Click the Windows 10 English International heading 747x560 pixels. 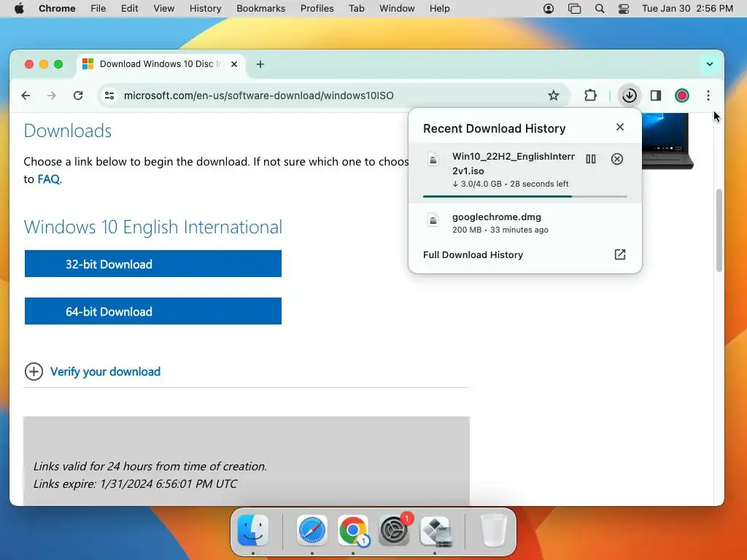(153, 227)
